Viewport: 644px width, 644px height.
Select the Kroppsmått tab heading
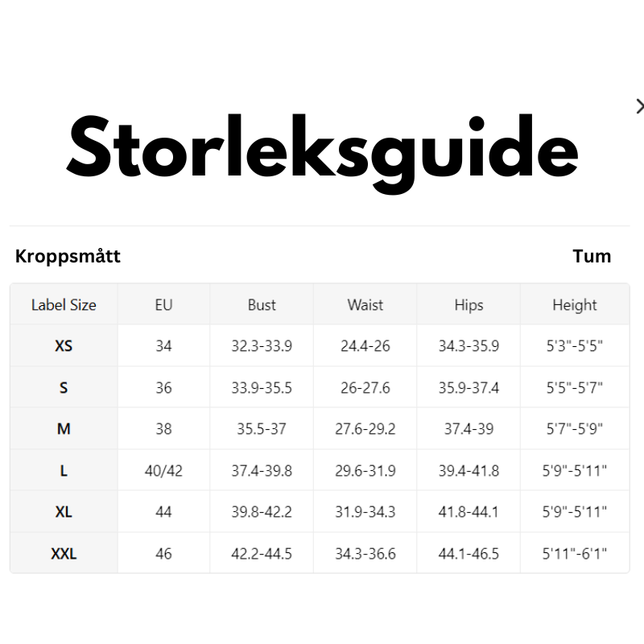(68, 256)
